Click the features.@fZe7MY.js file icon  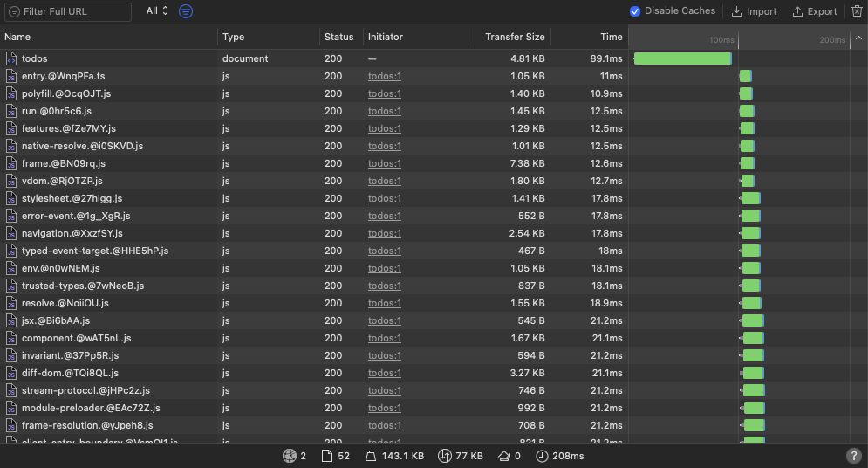click(x=11, y=128)
